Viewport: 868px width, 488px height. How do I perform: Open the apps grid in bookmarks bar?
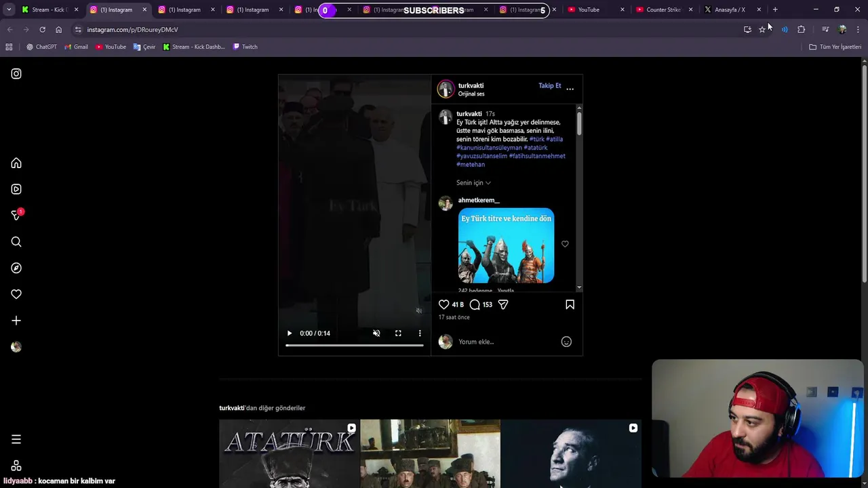coord(9,47)
